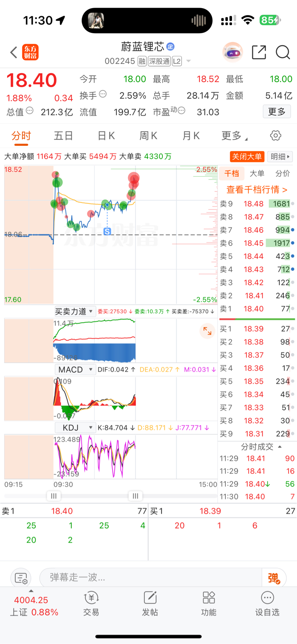Collapse the 分时成交 list arrow
The image size is (297, 644).
coord(280,447)
